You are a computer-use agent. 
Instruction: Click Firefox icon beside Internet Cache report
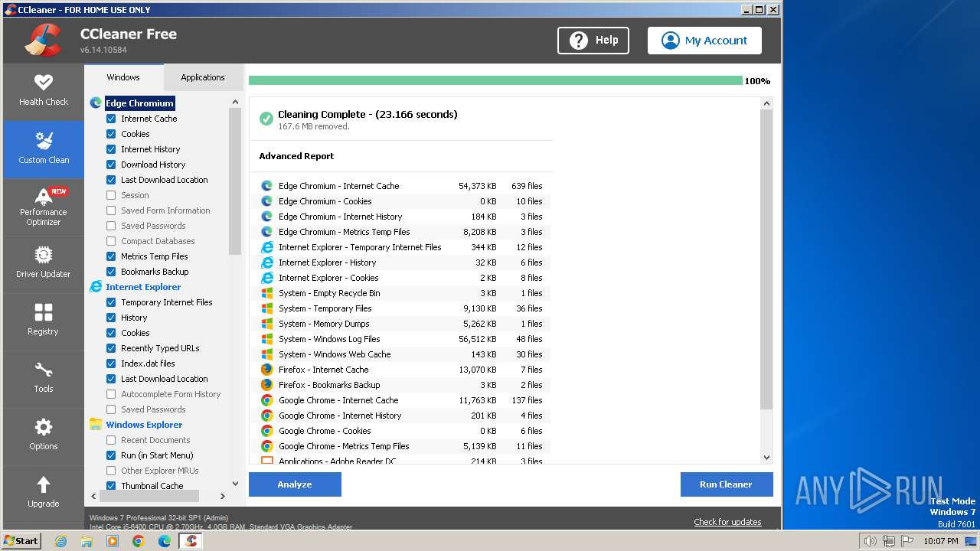pyautogui.click(x=267, y=370)
